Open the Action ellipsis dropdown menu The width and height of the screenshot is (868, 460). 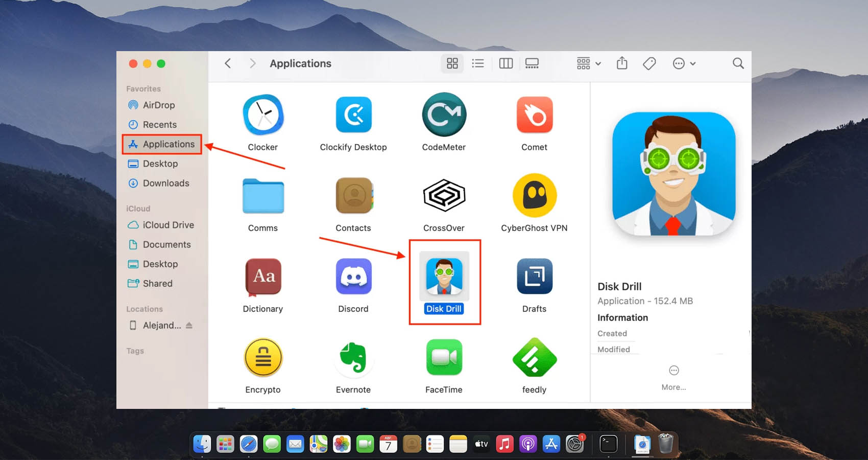(x=684, y=63)
